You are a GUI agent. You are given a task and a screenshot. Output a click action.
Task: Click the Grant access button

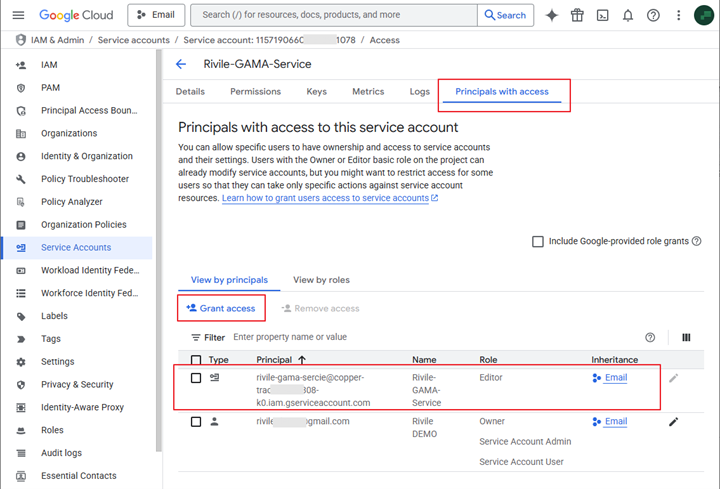221,308
